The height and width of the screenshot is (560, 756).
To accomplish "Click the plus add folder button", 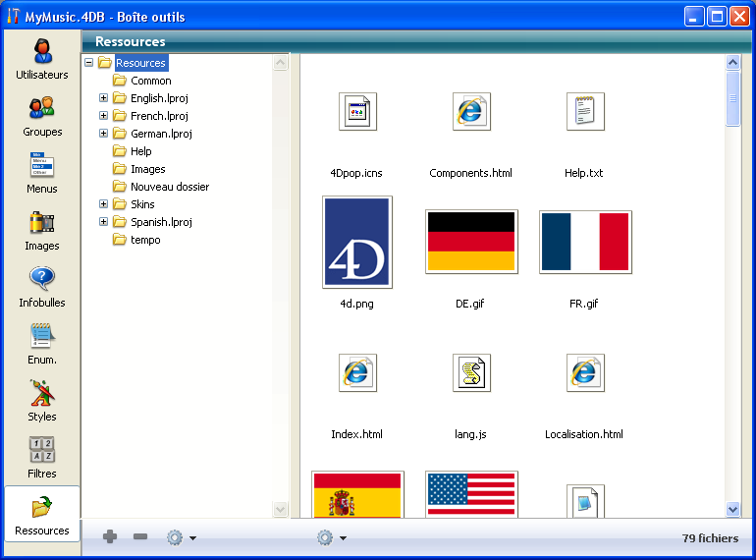I will pos(110,537).
